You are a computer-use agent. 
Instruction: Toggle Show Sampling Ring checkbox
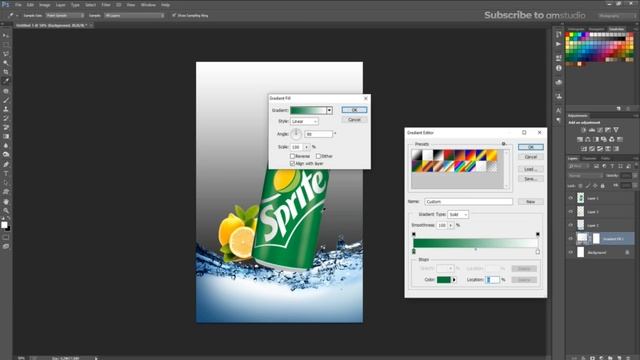(174, 16)
